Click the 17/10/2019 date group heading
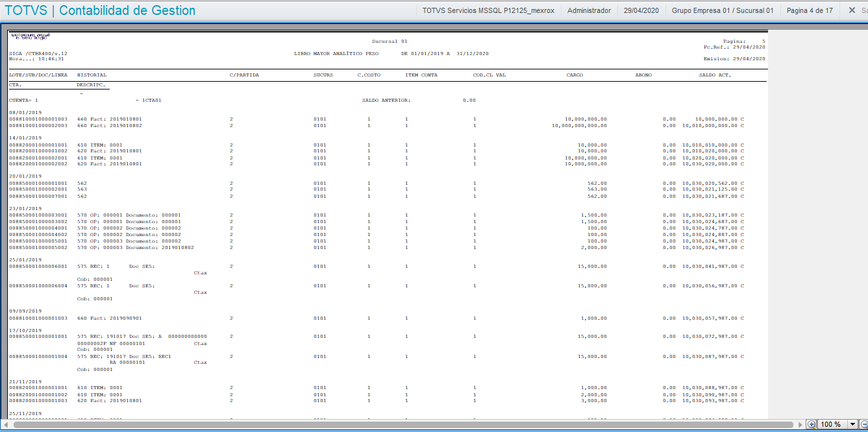The height and width of the screenshot is (432, 868). click(x=25, y=330)
